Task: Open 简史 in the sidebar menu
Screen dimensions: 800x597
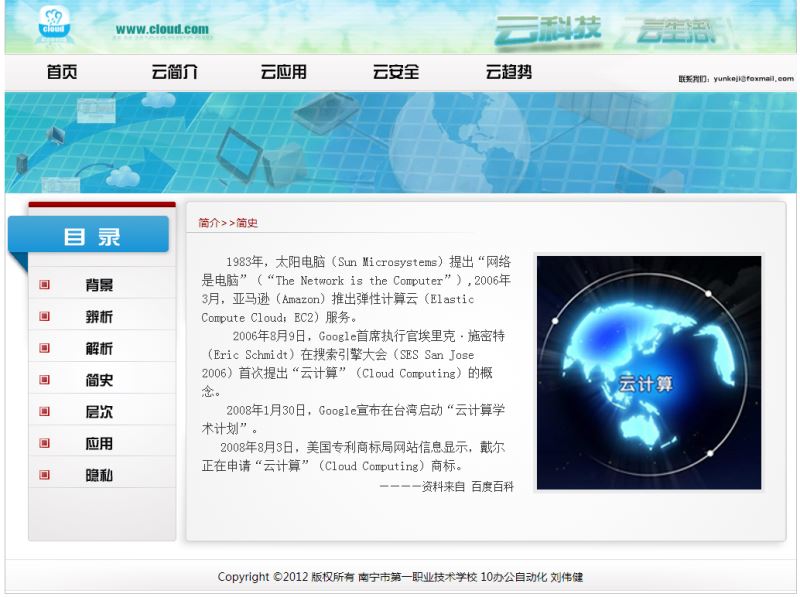Action: click(99, 380)
